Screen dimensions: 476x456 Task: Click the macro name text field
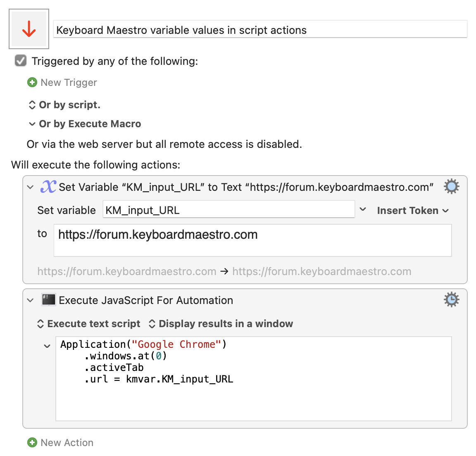260,29
